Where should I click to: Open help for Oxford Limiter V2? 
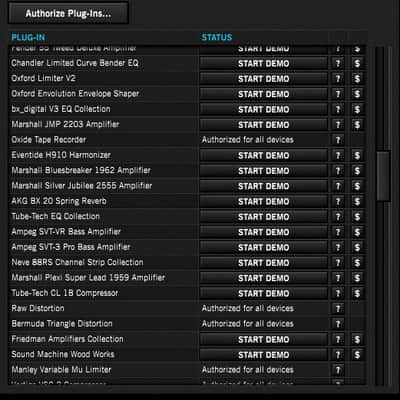338,79
